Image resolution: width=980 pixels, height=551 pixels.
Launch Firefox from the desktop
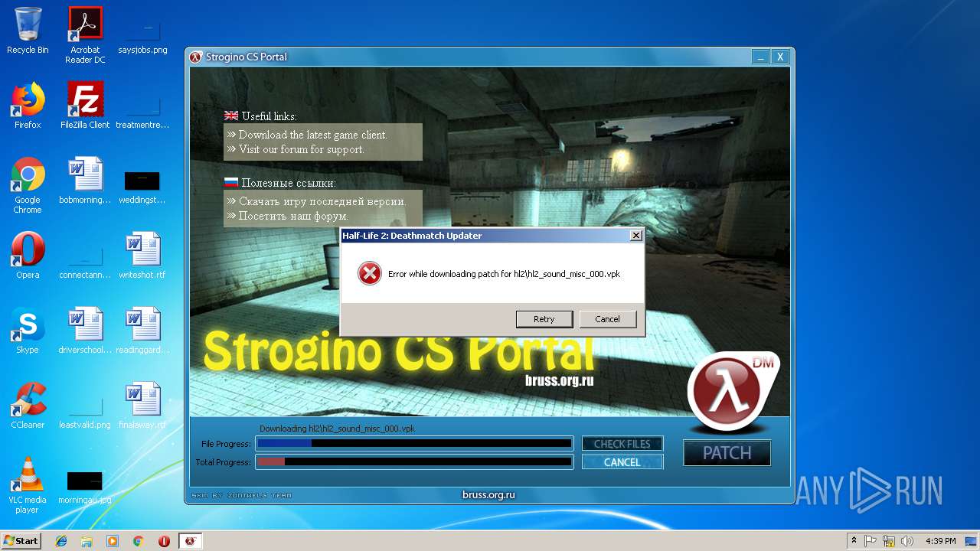pyautogui.click(x=28, y=106)
